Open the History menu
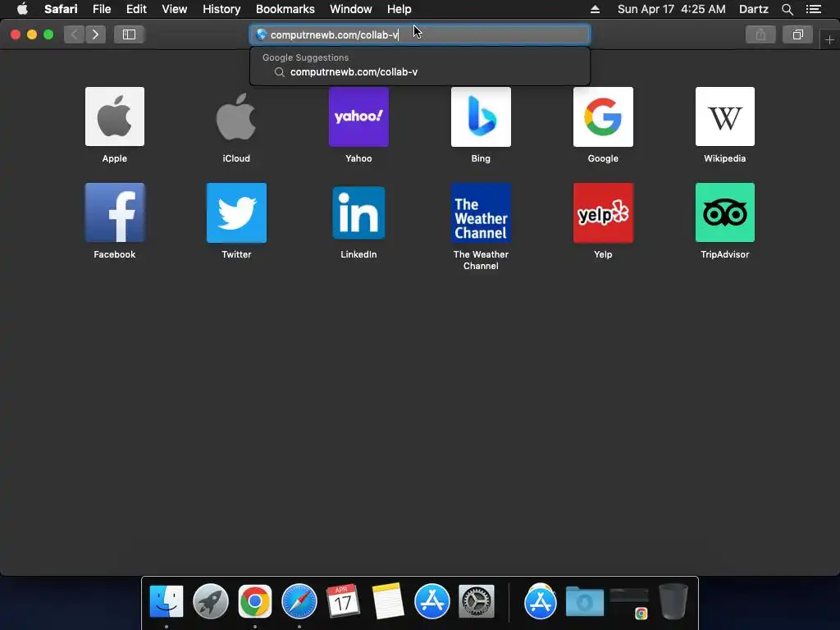This screenshot has width=840, height=630. [221, 9]
